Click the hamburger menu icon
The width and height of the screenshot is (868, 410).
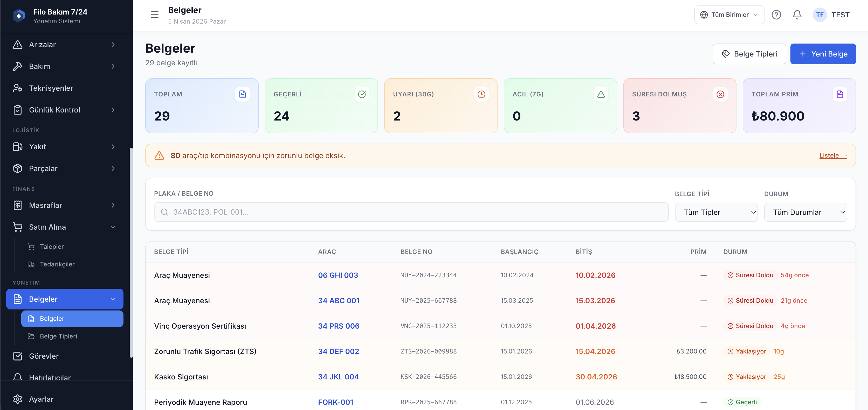tap(154, 15)
